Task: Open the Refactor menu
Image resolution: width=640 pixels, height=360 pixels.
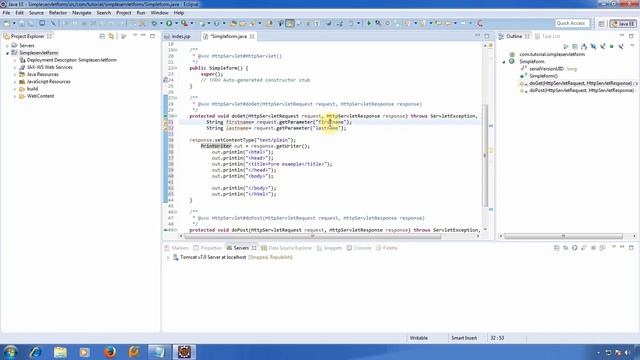Action: [x=58, y=13]
